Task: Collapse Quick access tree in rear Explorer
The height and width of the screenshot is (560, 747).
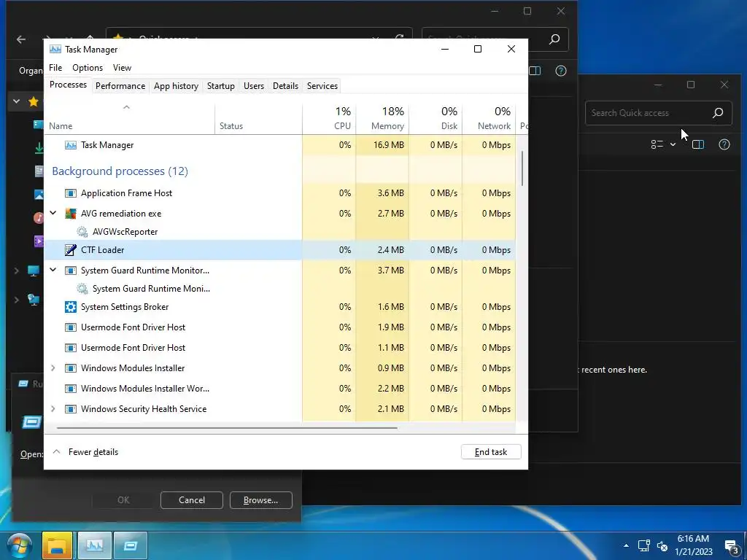Action: tap(17, 101)
